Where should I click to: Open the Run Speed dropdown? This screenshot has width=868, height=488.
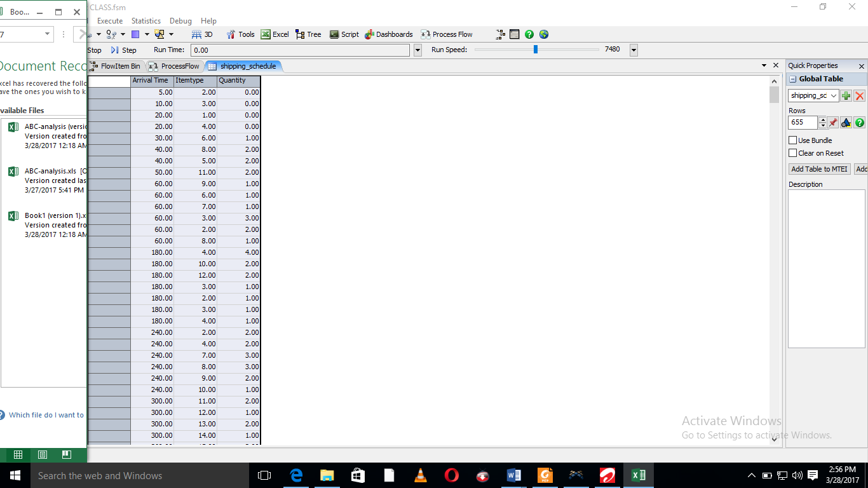pyautogui.click(x=633, y=50)
